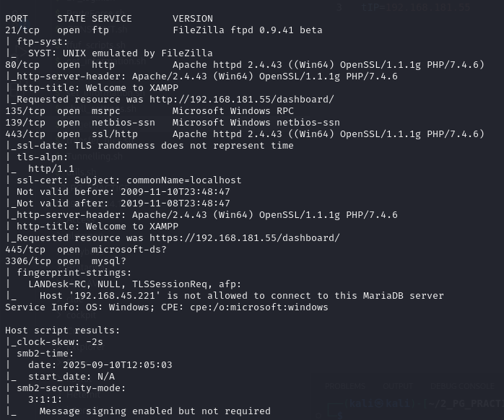This screenshot has height=420, width=504.
Task: Click the Host script results heading
Action: (62, 331)
